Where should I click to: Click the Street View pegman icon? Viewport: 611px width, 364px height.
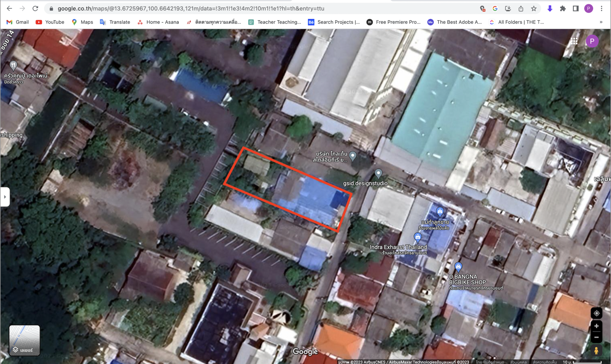pos(596,351)
